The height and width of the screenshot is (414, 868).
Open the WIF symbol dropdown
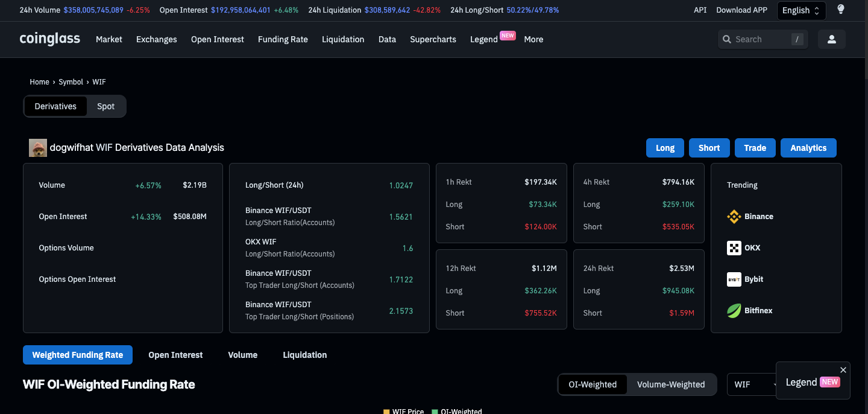(x=753, y=384)
